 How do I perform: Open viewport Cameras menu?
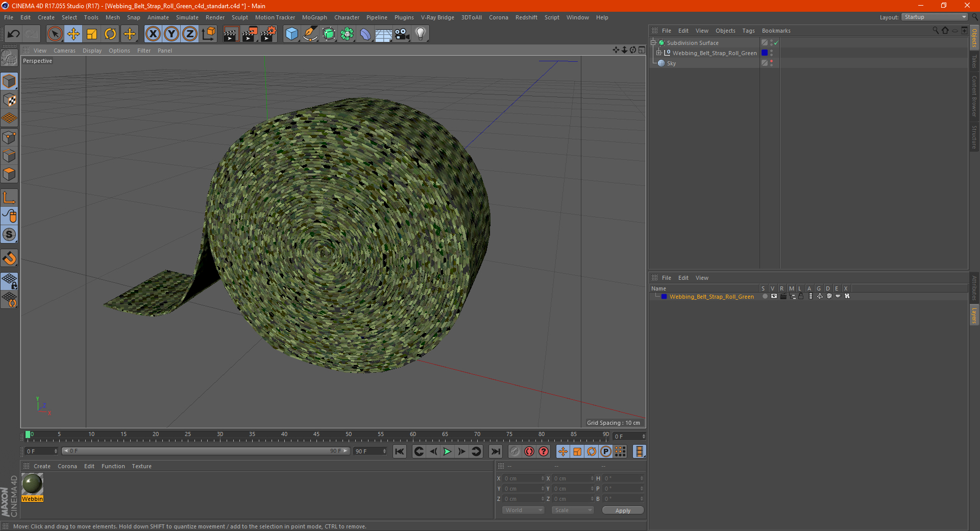pos(64,51)
